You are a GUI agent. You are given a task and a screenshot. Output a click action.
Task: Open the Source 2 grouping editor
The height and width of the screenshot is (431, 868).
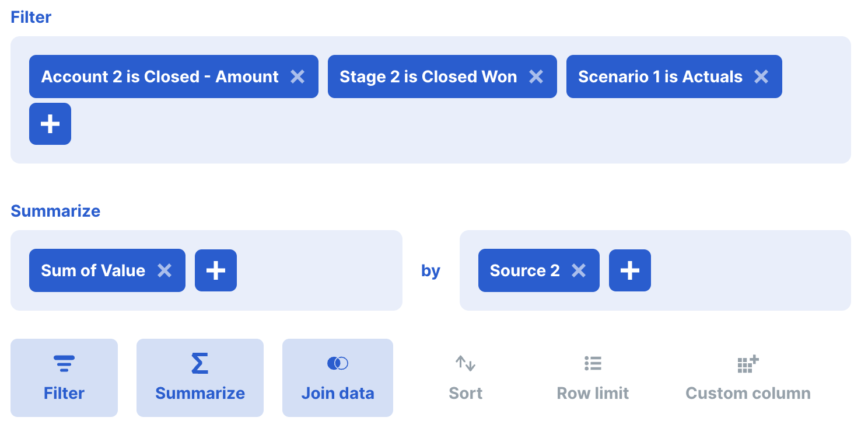click(x=525, y=270)
